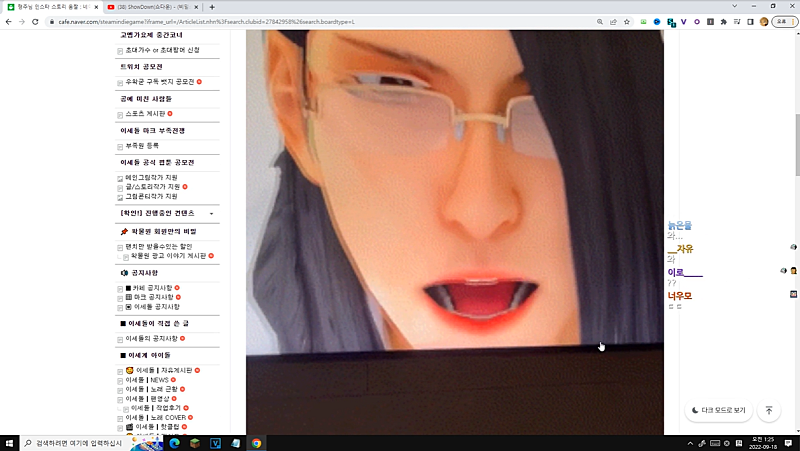Open the taskbar notification center icon
800x451 pixels.
pos(788,443)
